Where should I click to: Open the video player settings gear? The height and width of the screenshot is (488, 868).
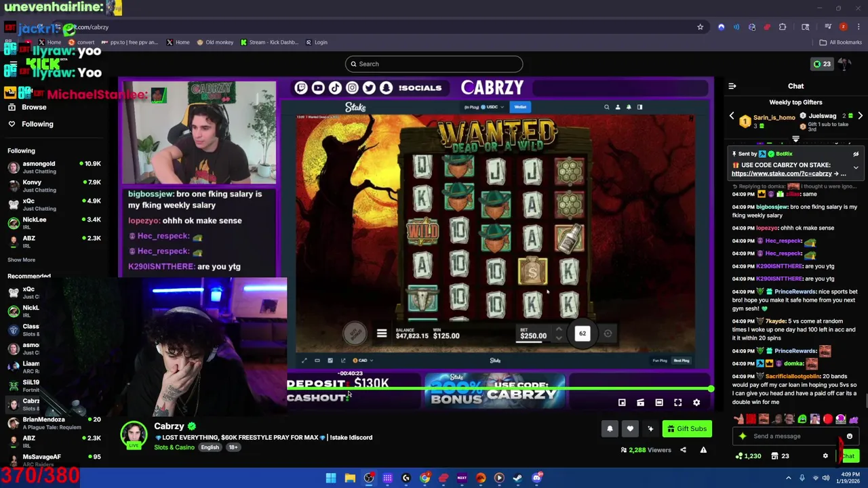(696, 403)
